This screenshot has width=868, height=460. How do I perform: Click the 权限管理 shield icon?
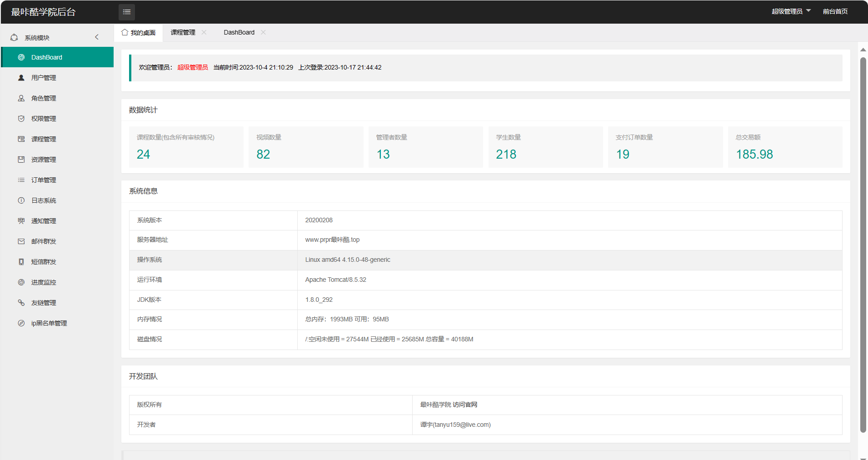21,119
